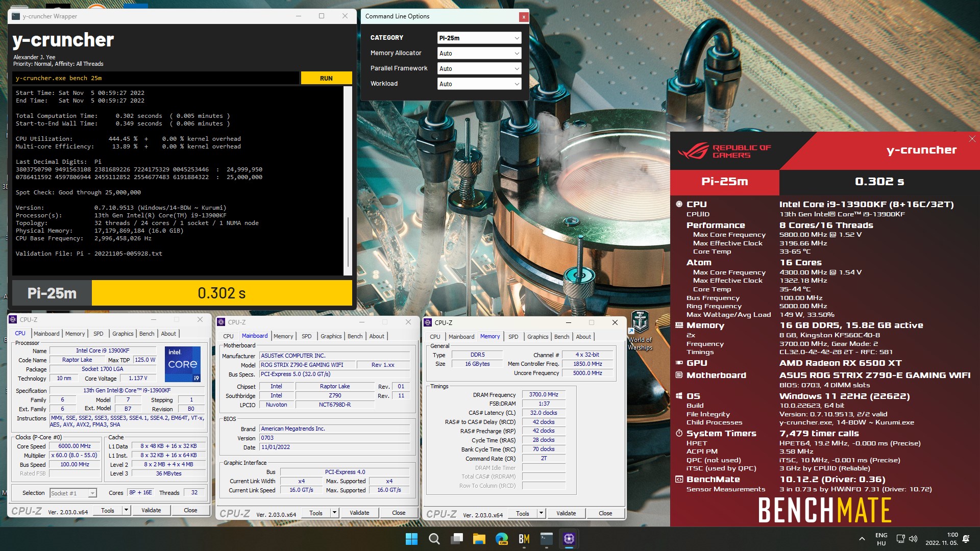Viewport: 980px width, 551px height.
Task: Open the Socket #1 selection dropdown
Action: tap(73, 493)
